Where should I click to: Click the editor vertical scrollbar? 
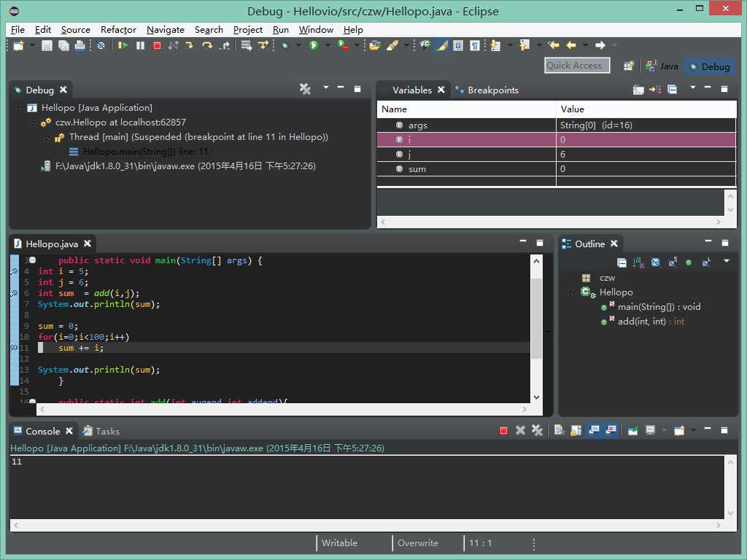coord(536,329)
